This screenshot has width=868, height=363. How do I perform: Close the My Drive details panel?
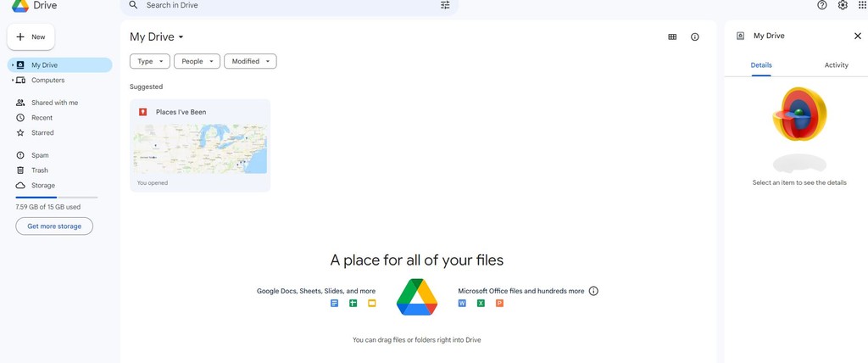[857, 36]
